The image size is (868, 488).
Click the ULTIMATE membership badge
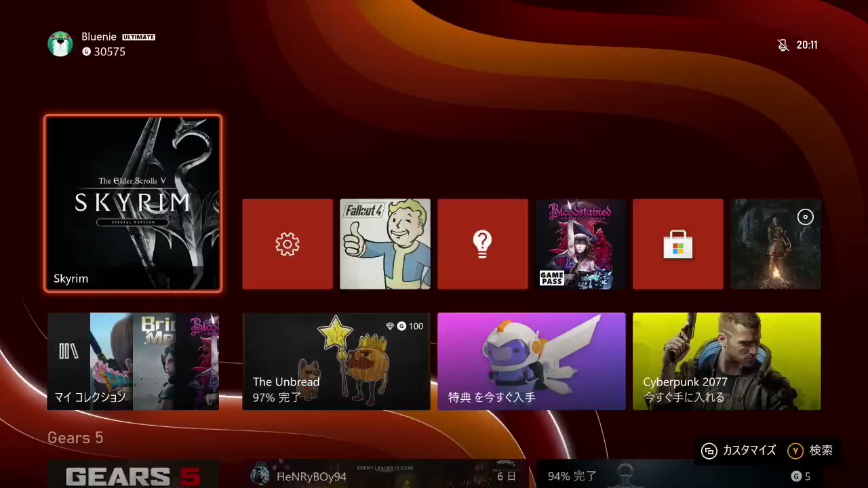coord(139,37)
